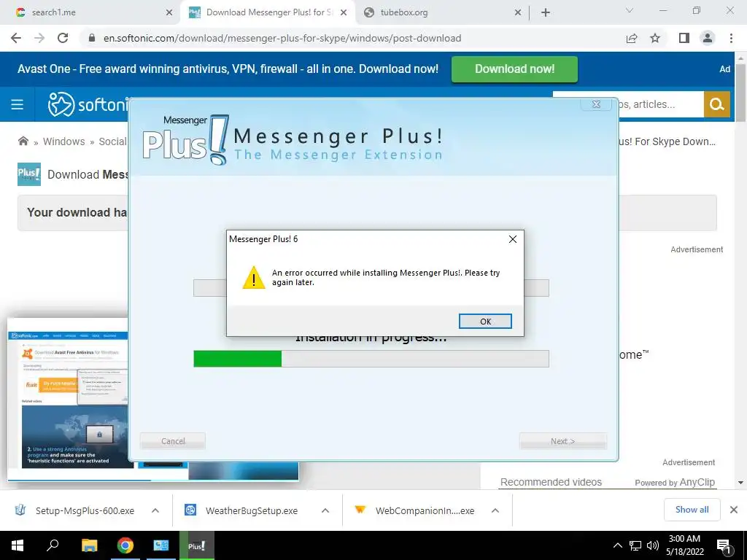Open the tab search dropdown
Viewport: 747px width, 560px height.
pos(630,10)
